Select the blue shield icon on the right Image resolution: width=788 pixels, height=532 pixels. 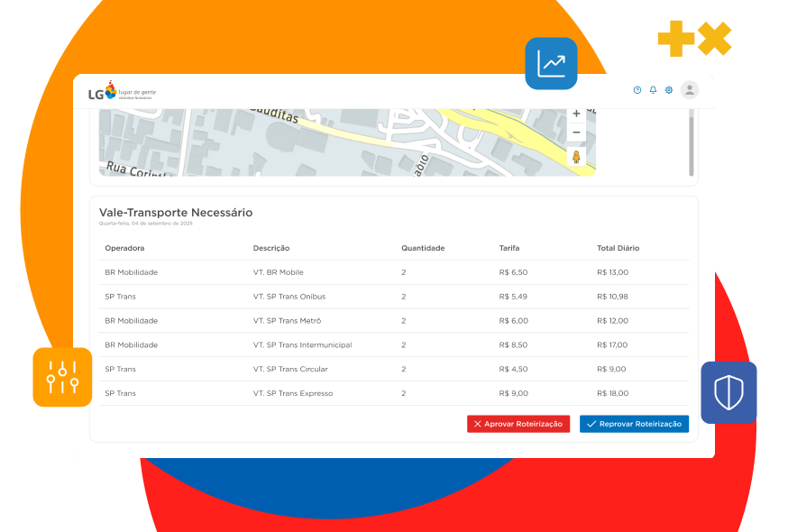[728, 392]
